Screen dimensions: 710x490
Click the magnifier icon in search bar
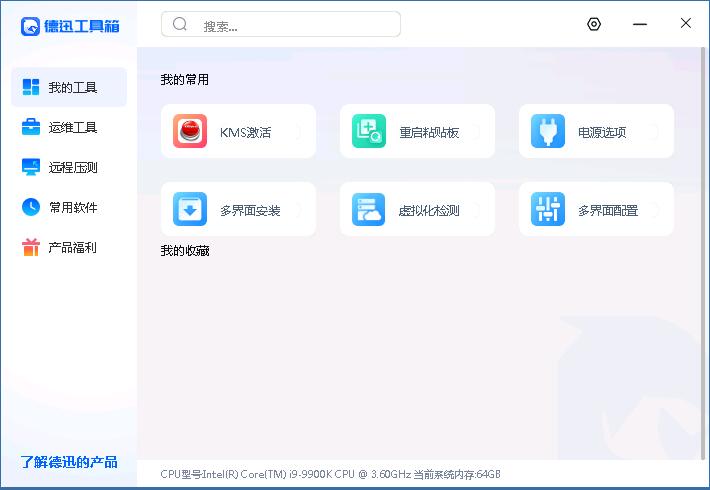180,25
